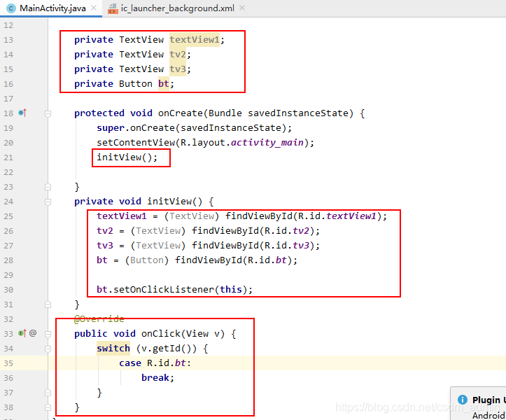Collapse the initView method fold marker on line 24
The height and width of the screenshot is (420, 506).
click(x=48, y=202)
